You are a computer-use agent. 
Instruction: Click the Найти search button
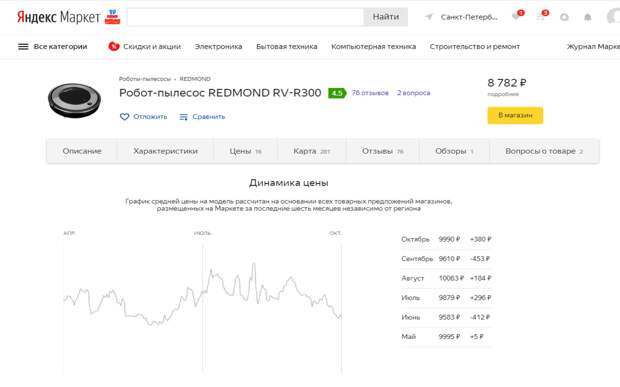click(x=386, y=17)
